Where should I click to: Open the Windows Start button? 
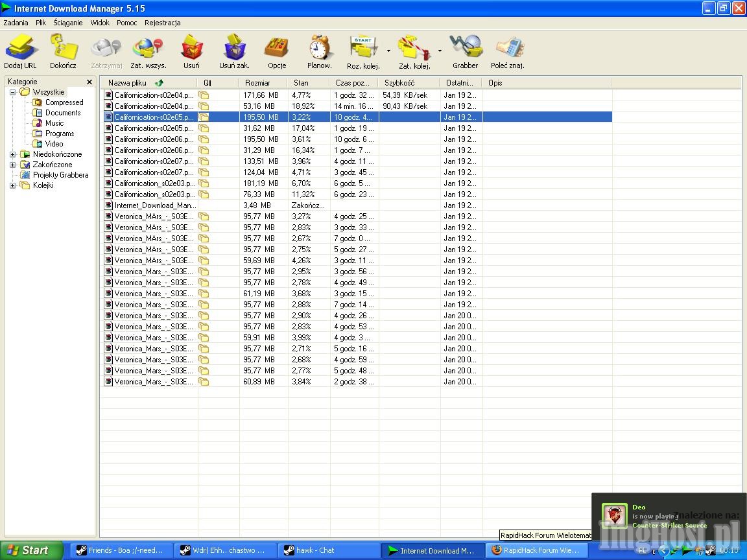pos(31,550)
